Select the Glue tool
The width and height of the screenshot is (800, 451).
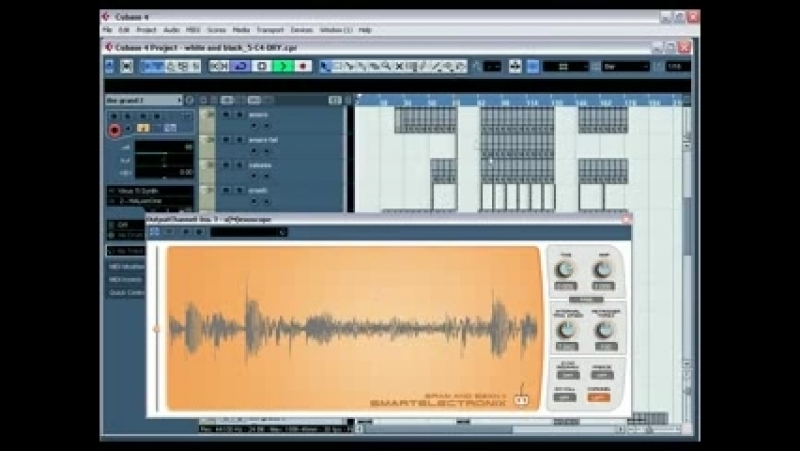point(362,66)
